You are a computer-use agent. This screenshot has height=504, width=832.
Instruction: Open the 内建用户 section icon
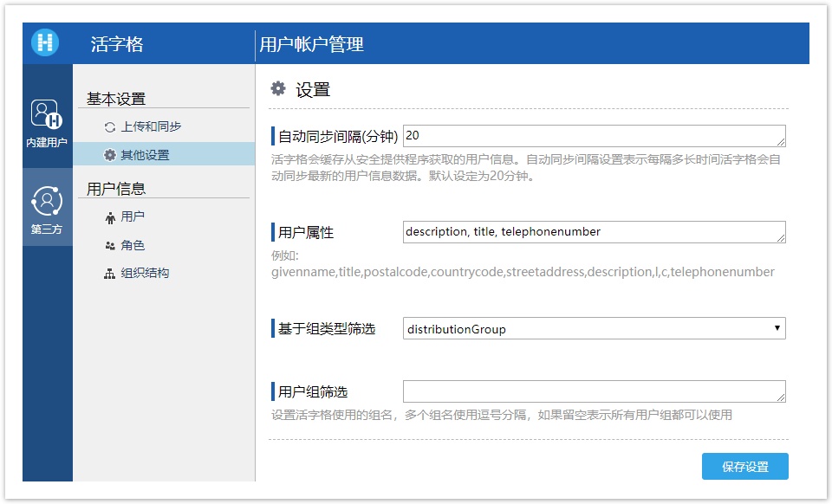[47, 114]
